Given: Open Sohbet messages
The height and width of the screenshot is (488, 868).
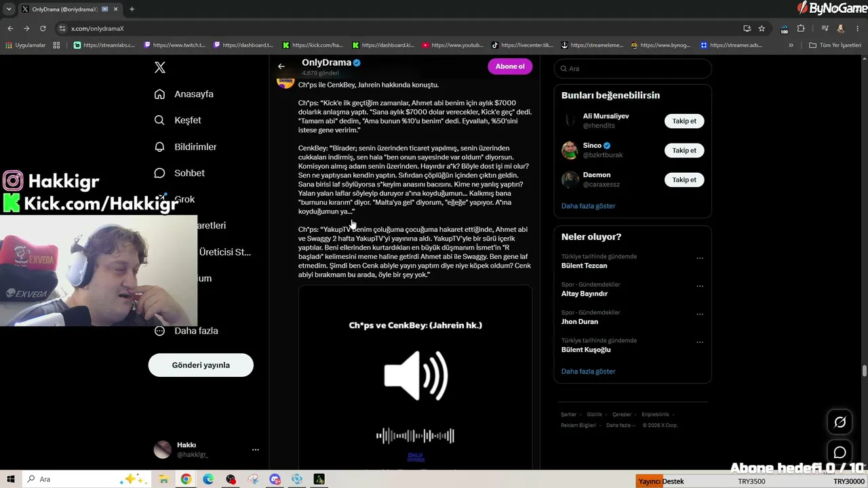Looking at the screenshot, I should (179, 173).
